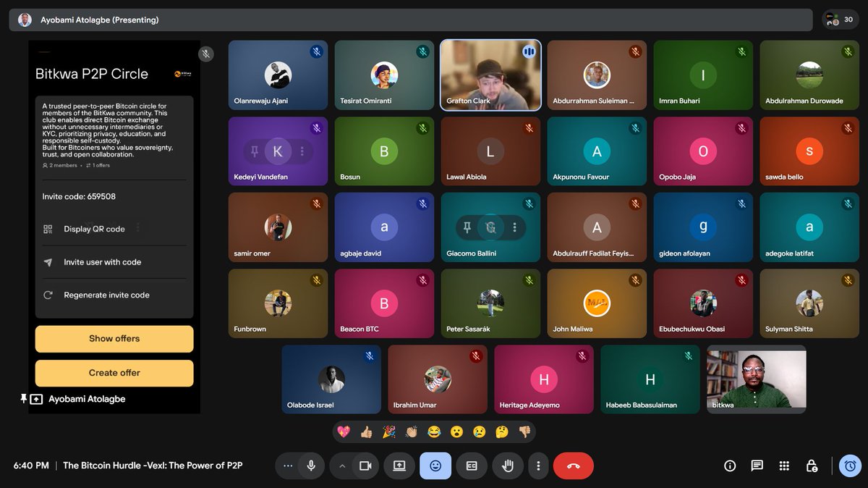Viewport: 868px width, 488px height.
Task: Open more options on Kedeyi Vandefan's tile
Action: tap(302, 151)
